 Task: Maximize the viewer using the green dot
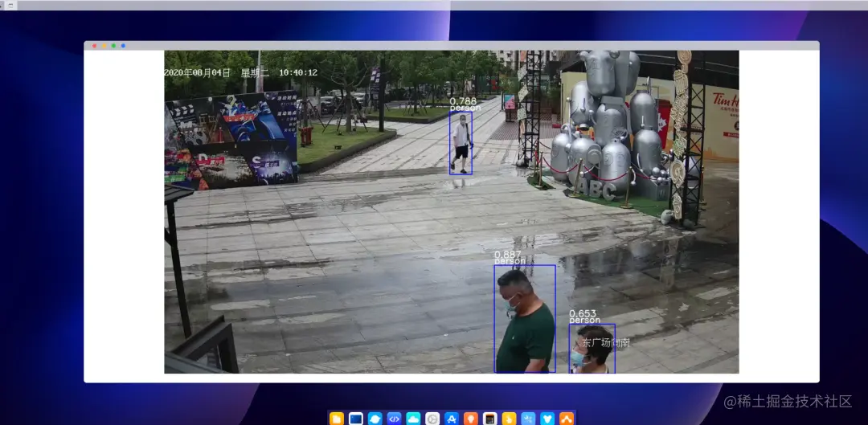pyautogui.click(x=113, y=45)
